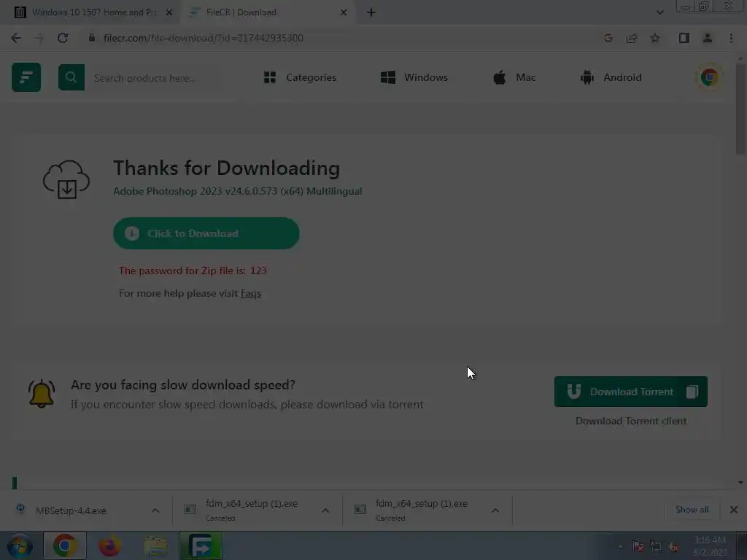Open the 'Download Torrent client' link

[x=631, y=421]
